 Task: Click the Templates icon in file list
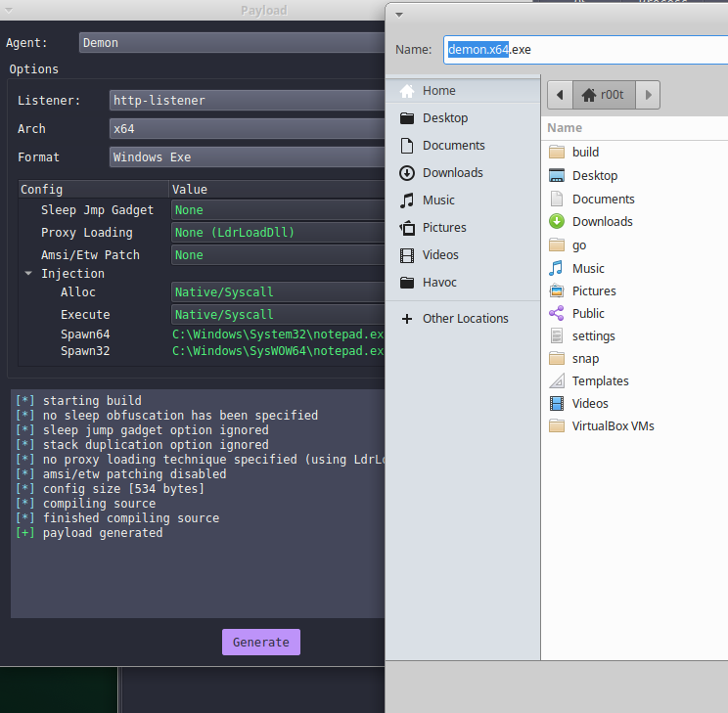click(x=557, y=381)
